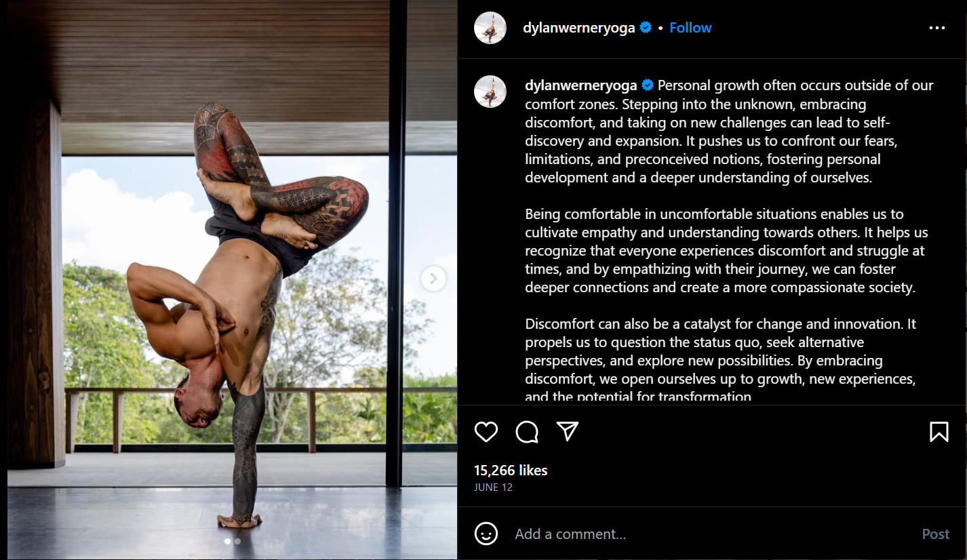Open dylanwerneryoga username in caption
Screen dimensions: 967x560
pos(581,85)
